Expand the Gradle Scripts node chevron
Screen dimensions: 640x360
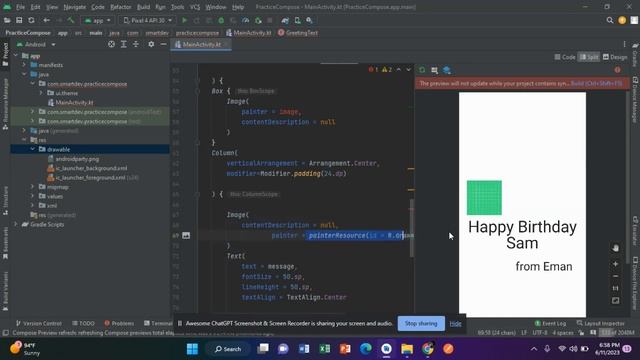tap(16, 224)
